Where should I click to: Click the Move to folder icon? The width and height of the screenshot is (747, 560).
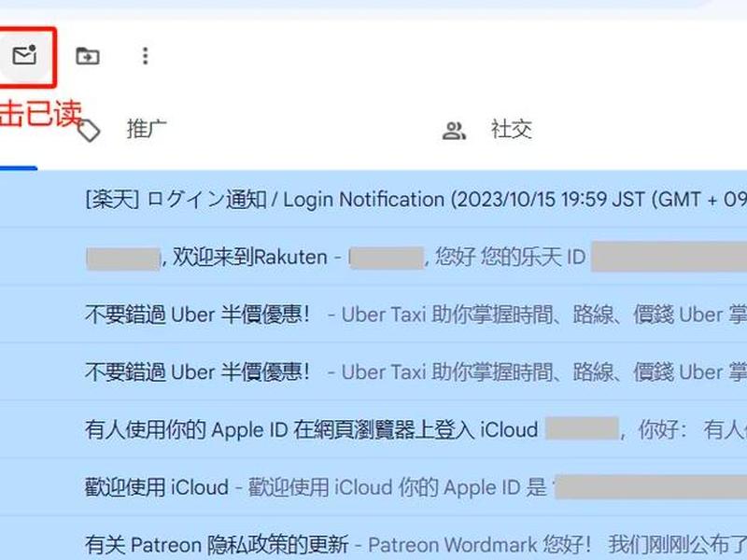[x=88, y=56]
